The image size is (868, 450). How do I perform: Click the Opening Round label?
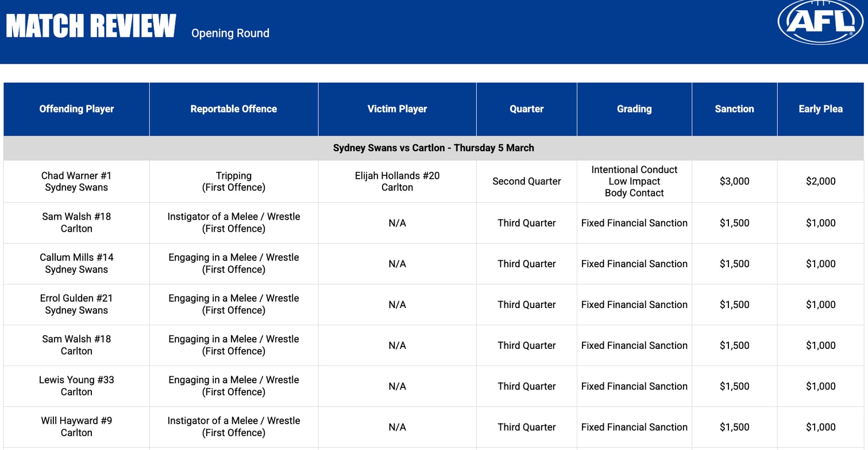point(230,33)
